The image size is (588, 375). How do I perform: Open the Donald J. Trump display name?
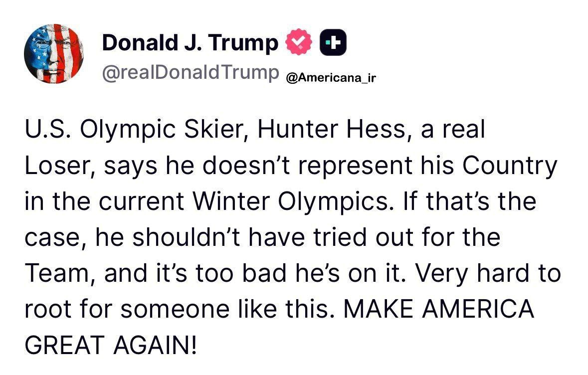tap(190, 44)
